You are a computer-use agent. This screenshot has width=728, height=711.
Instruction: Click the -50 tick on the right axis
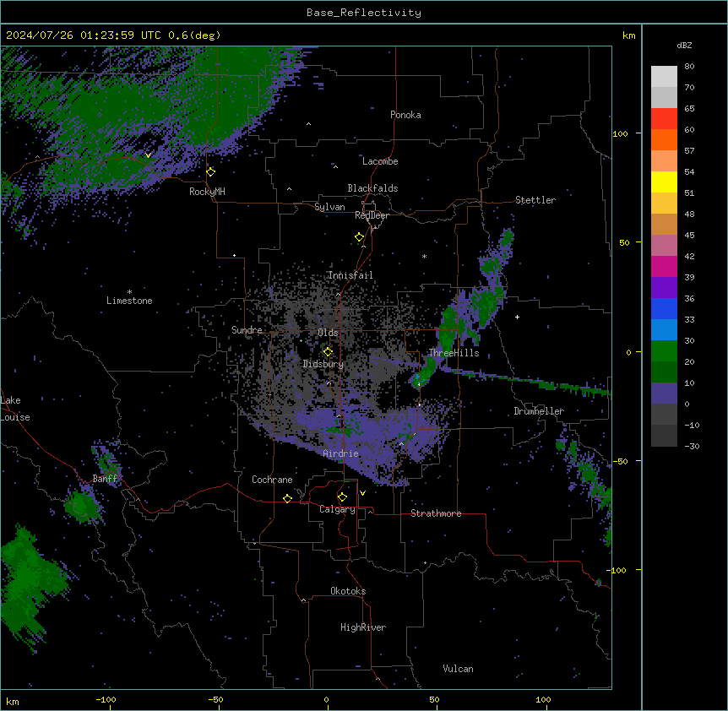pos(620,461)
